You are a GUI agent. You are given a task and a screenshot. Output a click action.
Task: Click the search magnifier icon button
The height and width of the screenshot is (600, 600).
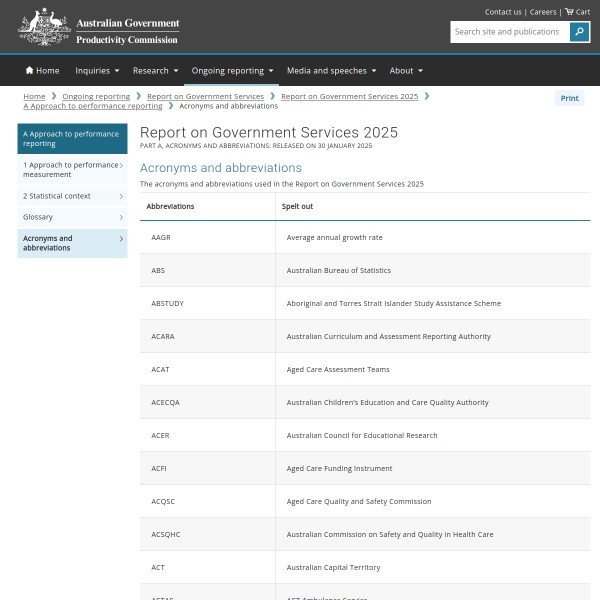[579, 32]
